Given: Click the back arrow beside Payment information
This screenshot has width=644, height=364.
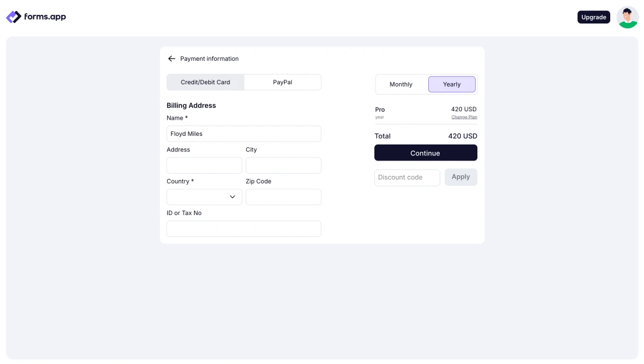Looking at the screenshot, I should click(x=171, y=58).
